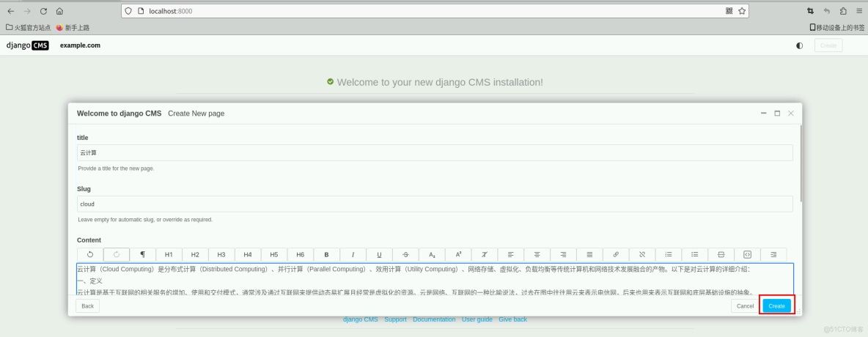This screenshot has width=868, height=337.
Task: Center-align the text
Action: tap(537, 254)
